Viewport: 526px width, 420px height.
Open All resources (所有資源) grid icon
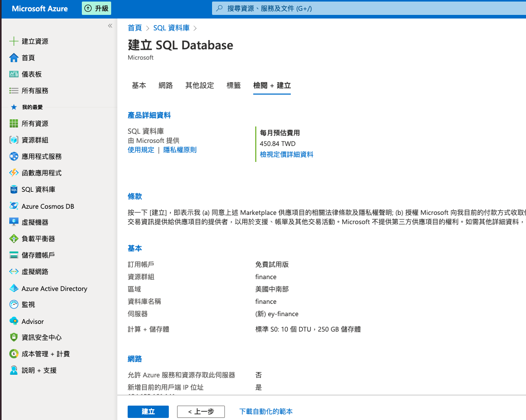14,123
